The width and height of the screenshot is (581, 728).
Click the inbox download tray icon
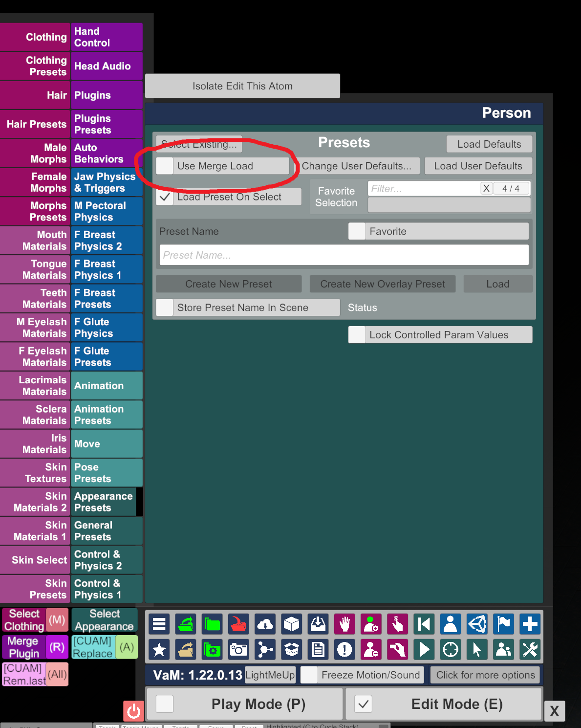[318, 624]
